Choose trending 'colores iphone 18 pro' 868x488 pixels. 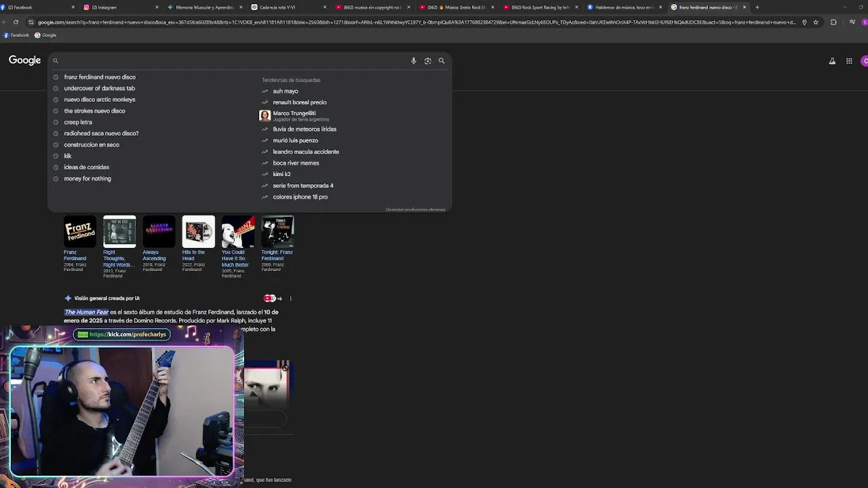coord(300,197)
